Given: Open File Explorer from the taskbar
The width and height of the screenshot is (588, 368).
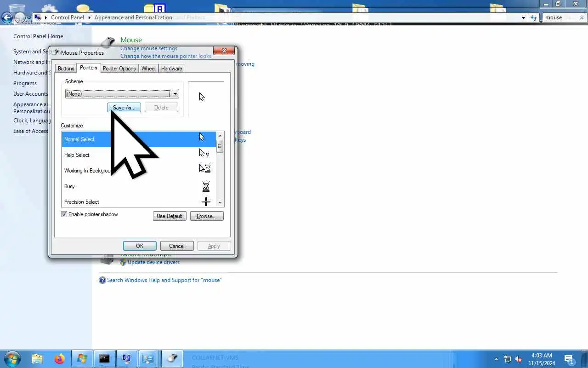Looking at the screenshot, I should pos(37,359).
